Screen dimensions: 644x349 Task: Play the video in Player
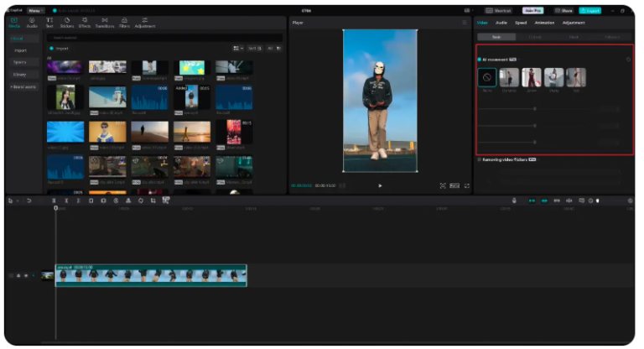click(380, 185)
